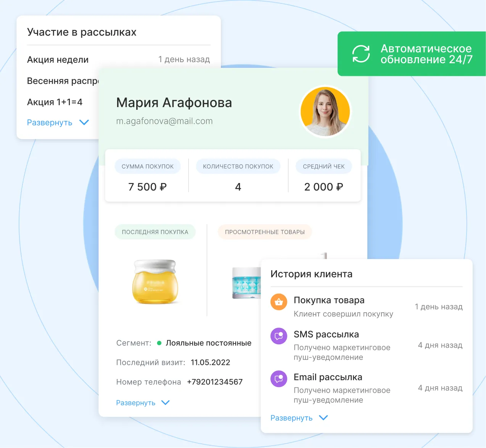Click the Мария Агафонова name heading
Viewport: 486px width, 448px height.
pyautogui.click(x=174, y=103)
